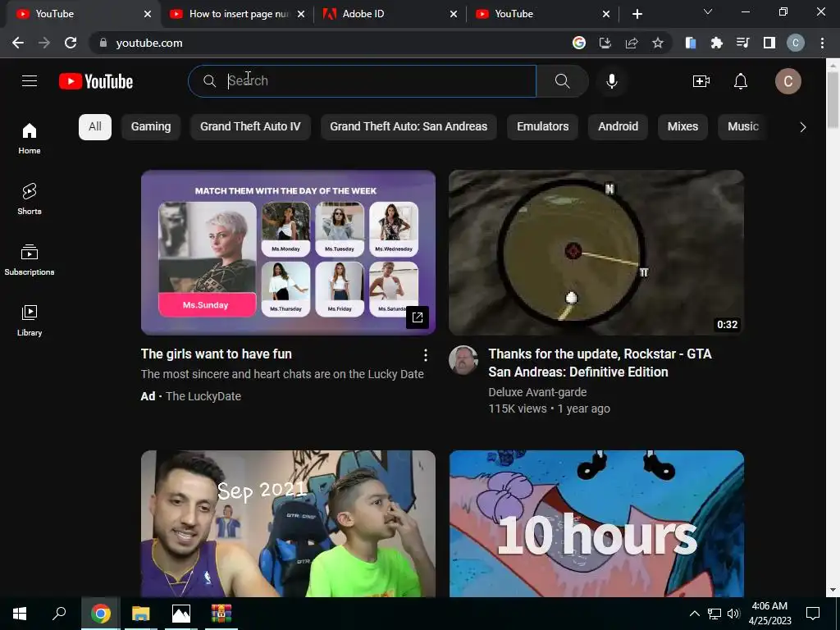Open the GTA San Andreas video thumbnail
840x630 pixels.
click(x=596, y=253)
